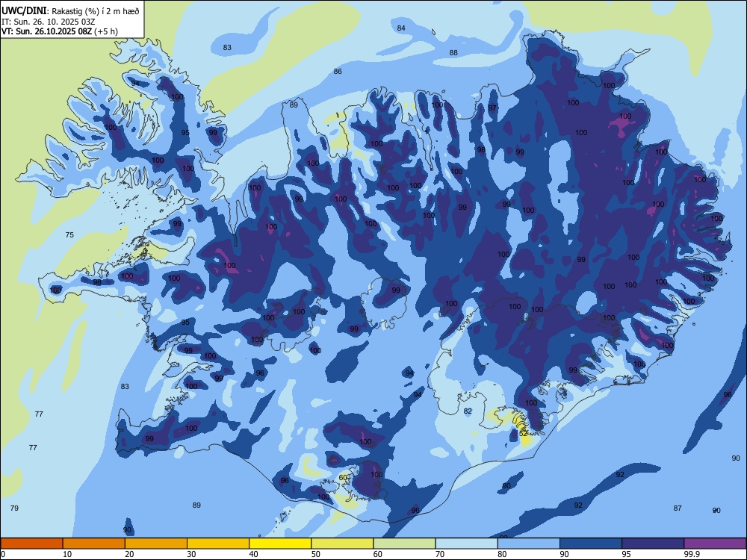Select the '52' humidity value on the map
The image size is (747, 560).
[523, 433]
